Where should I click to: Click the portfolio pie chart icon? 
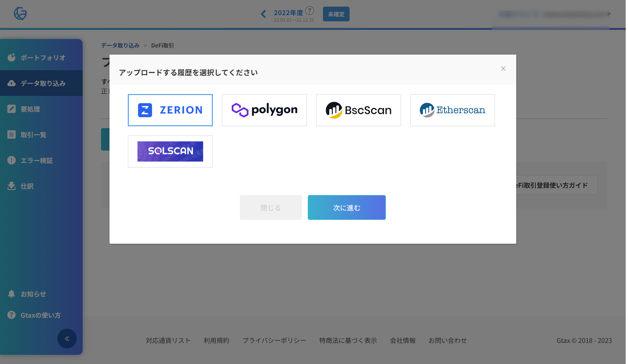[11, 58]
